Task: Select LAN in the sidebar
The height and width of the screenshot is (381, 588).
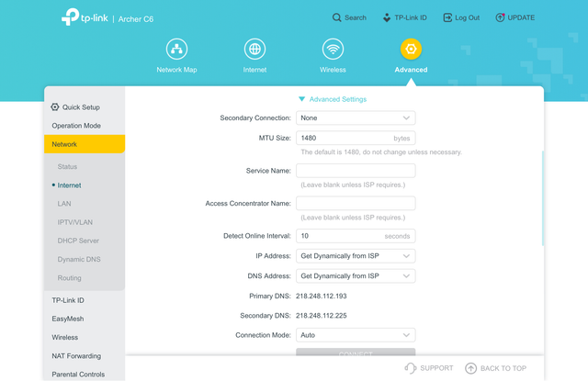Action: (x=64, y=204)
